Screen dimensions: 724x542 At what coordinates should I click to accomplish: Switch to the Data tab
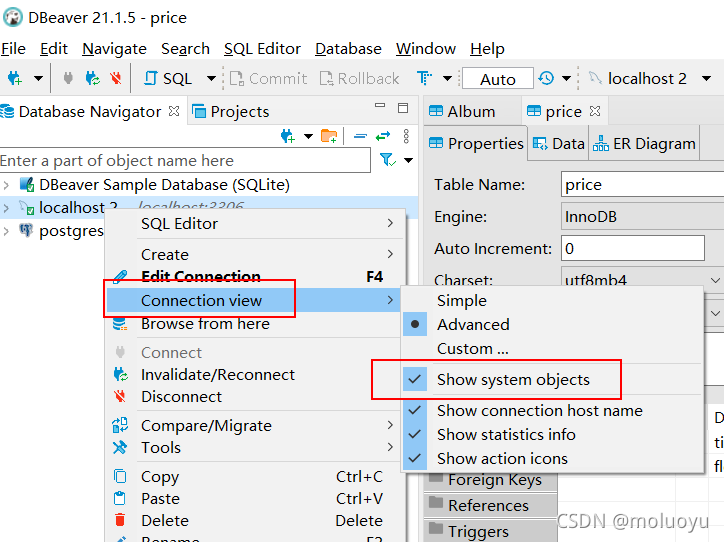(x=559, y=144)
